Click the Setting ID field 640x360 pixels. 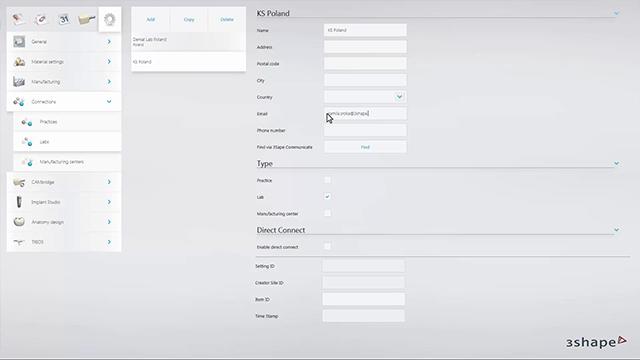363,266
